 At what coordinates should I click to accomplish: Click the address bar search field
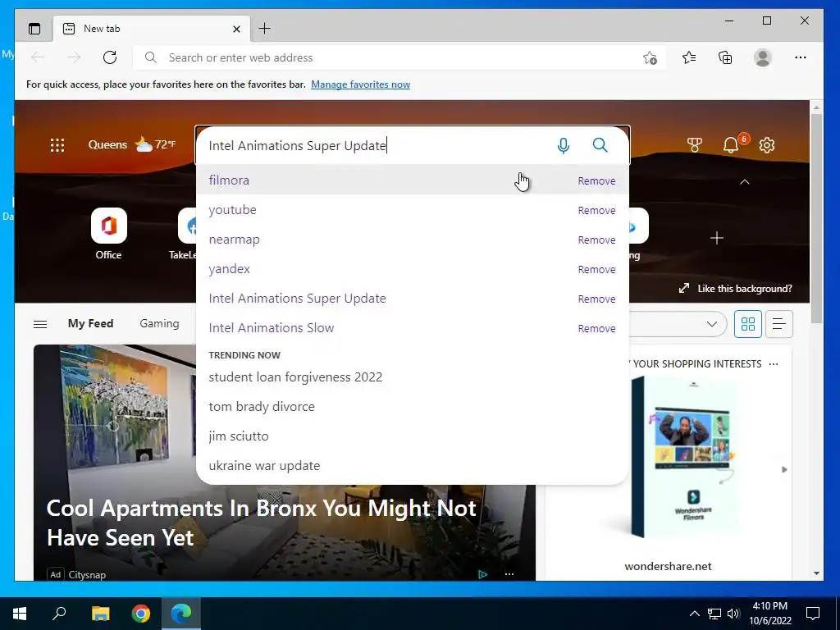[x=399, y=57]
